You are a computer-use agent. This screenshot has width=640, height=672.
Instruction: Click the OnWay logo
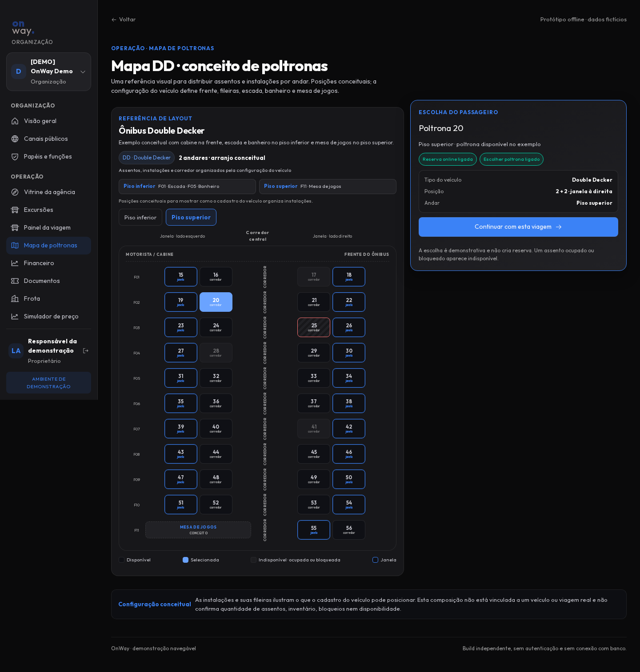click(23, 28)
